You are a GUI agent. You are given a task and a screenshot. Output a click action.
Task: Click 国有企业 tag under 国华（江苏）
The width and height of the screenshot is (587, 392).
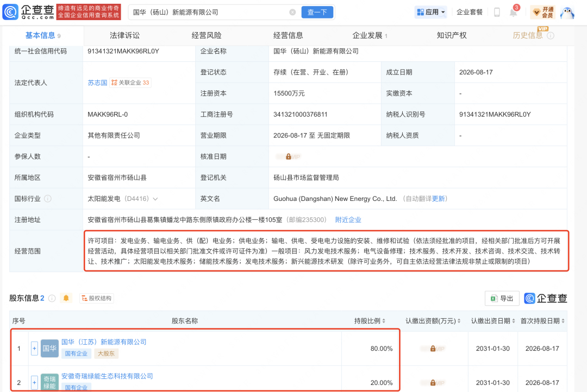pyautogui.click(x=76, y=353)
